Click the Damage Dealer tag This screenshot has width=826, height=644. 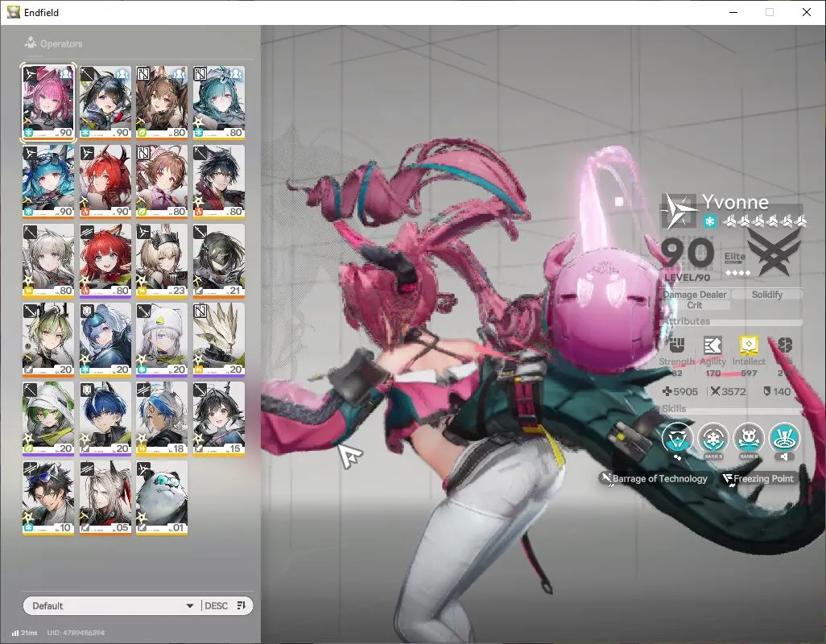[x=694, y=295]
